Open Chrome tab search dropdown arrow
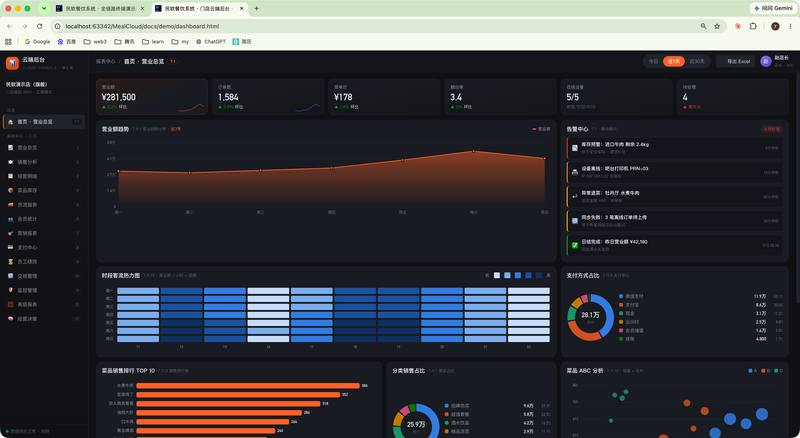 [x=44, y=8]
